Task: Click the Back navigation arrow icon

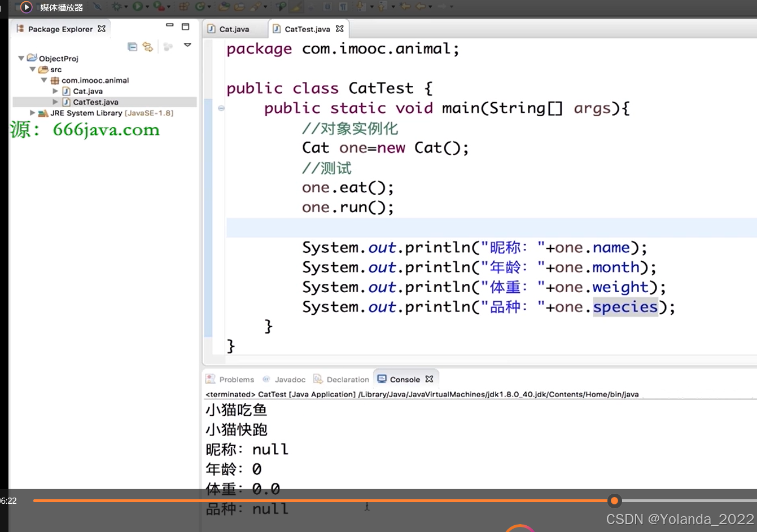Action: [421, 7]
